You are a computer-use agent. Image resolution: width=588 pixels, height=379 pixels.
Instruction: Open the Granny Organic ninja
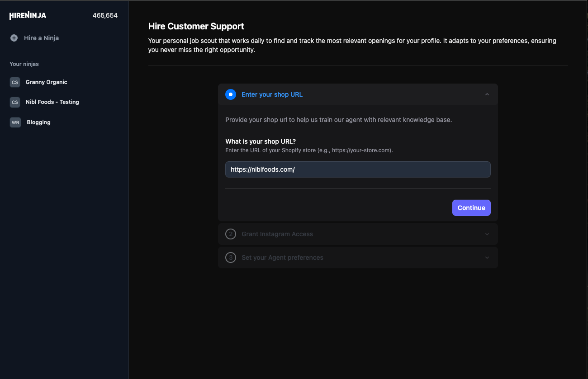(x=47, y=82)
